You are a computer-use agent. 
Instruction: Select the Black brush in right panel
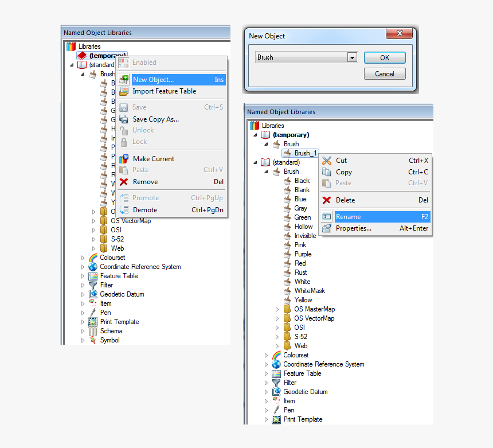tap(302, 181)
